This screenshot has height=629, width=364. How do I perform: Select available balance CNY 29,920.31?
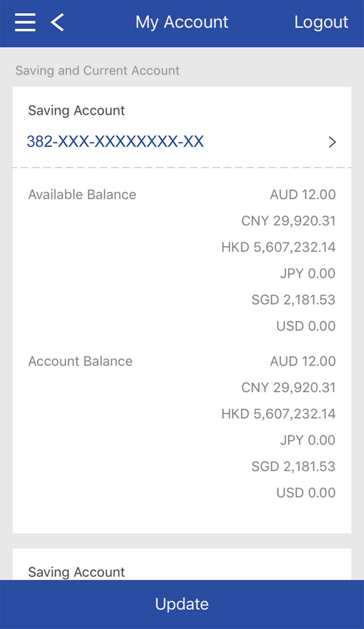pos(288,221)
